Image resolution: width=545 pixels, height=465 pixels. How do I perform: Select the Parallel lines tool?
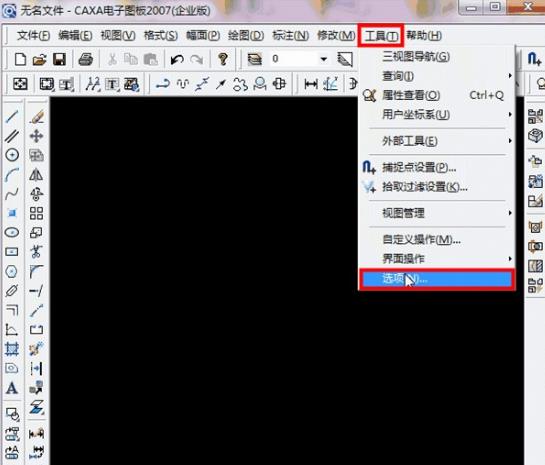[12, 136]
